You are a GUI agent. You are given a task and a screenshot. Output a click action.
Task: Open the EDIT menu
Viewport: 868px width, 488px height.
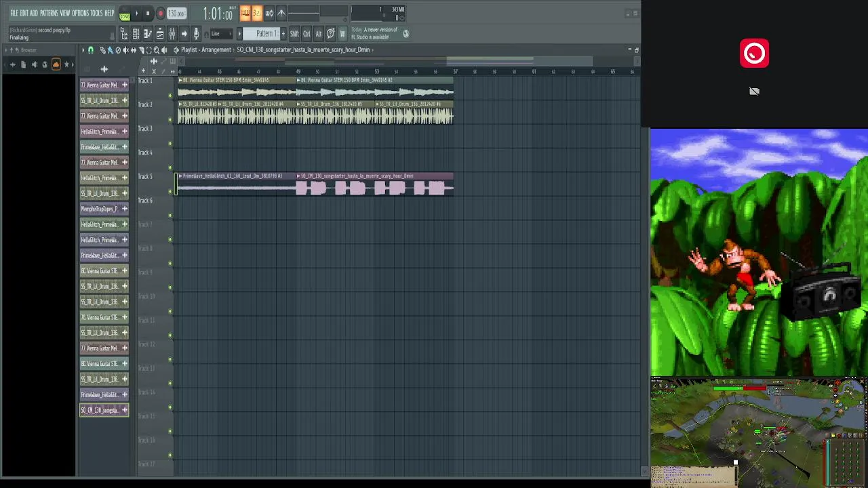click(24, 13)
